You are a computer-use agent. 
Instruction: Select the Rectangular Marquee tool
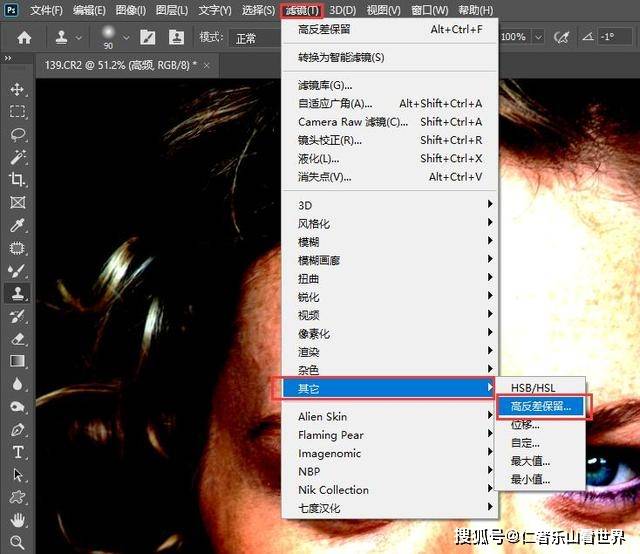pos(17,111)
